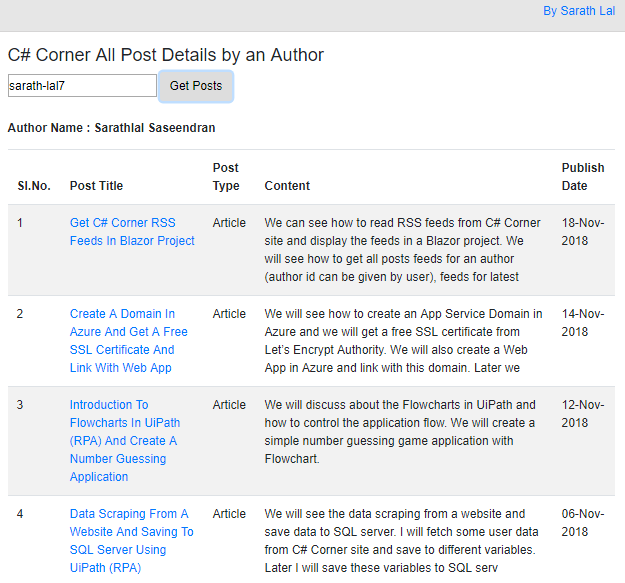
Task: Click the content about Flowcharts in UiPath
Action: pos(400,432)
